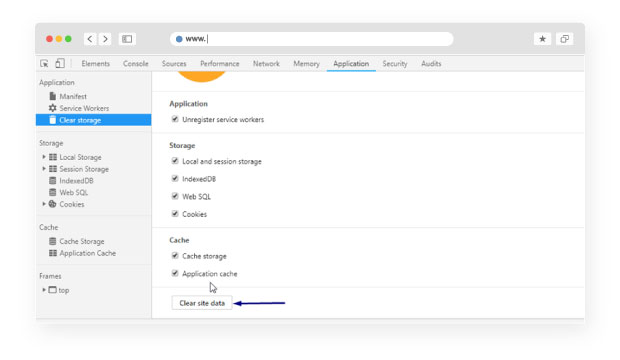Image resolution: width=620 pixels, height=360 pixels.
Task: Switch to the Elements tab
Action: [95, 64]
